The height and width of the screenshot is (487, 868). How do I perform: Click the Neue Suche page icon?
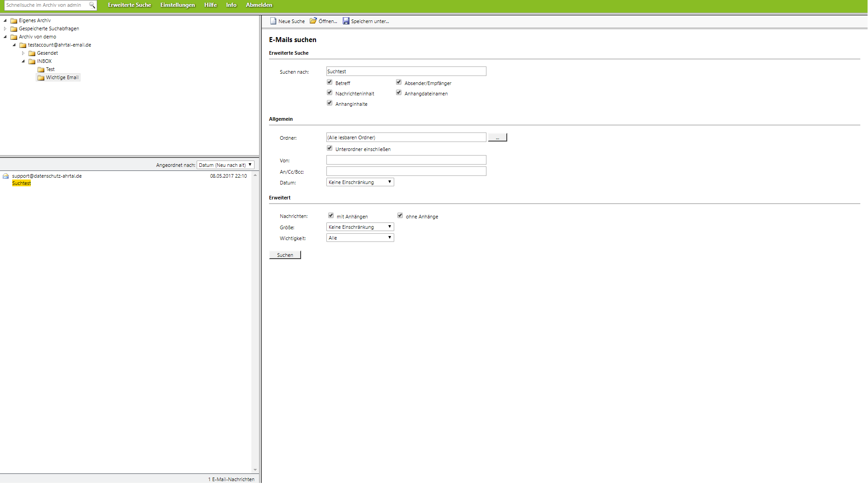click(273, 21)
